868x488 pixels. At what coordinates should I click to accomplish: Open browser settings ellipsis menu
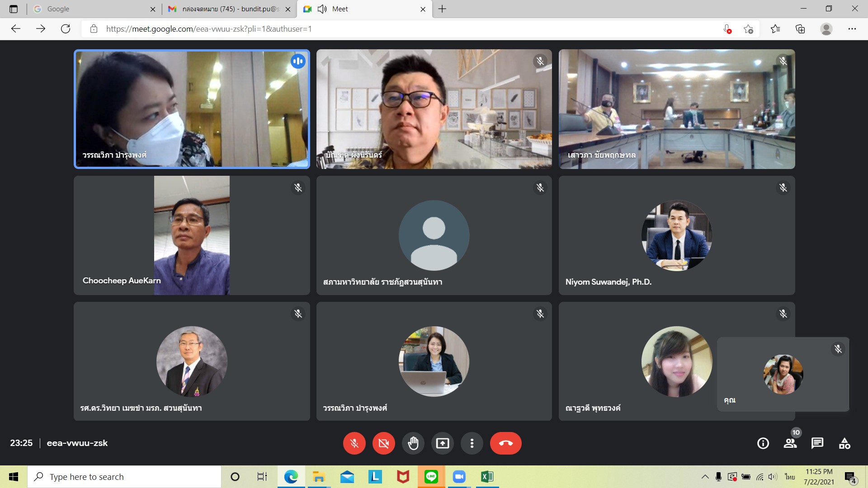pos(852,29)
